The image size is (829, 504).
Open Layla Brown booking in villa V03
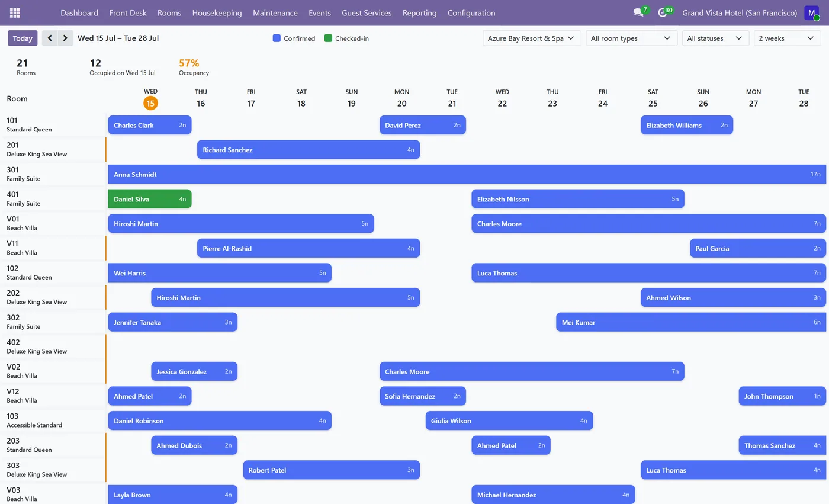[x=173, y=495]
